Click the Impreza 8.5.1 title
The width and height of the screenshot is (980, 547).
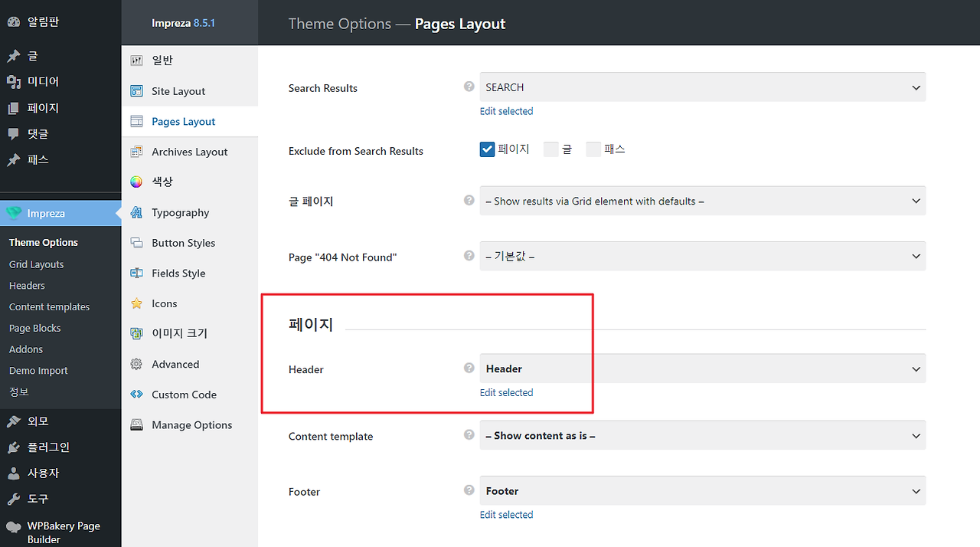(183, 23)
